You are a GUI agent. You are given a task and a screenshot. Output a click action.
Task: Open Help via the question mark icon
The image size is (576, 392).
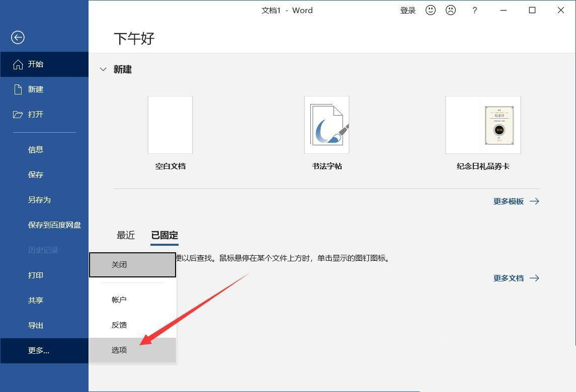[x=474, y=10]
